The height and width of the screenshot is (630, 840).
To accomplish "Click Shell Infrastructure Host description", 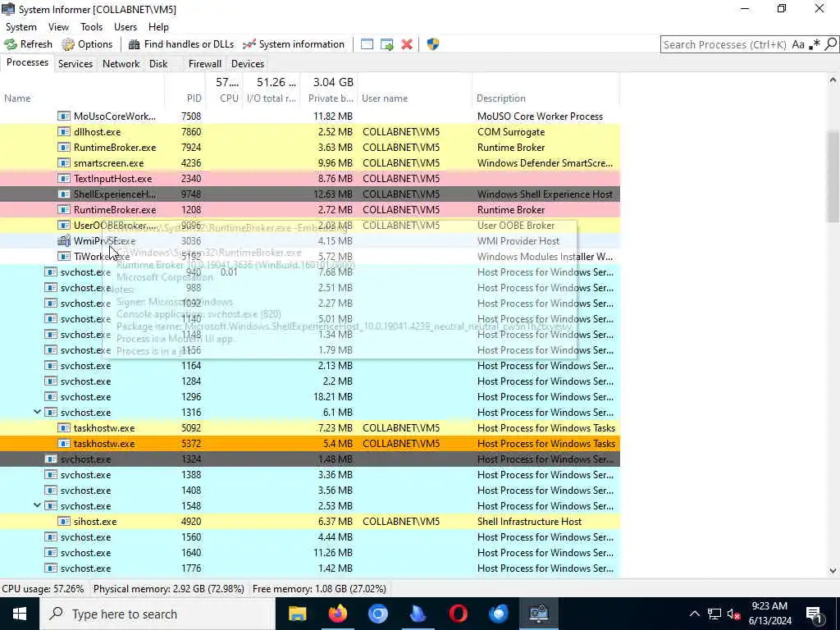I will point(529,521).
